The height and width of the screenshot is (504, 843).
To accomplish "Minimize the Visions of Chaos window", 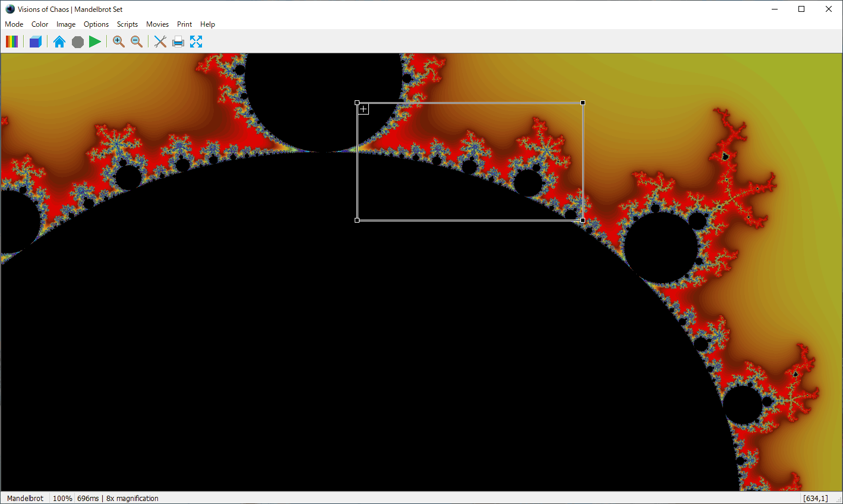I will pos(775,9).
